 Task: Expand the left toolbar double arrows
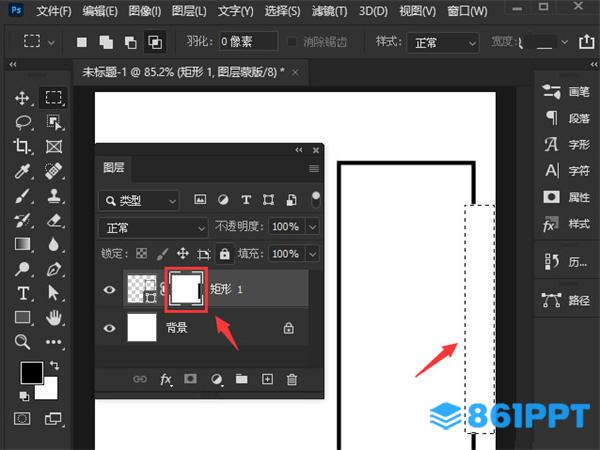click(x=13, y=64)
